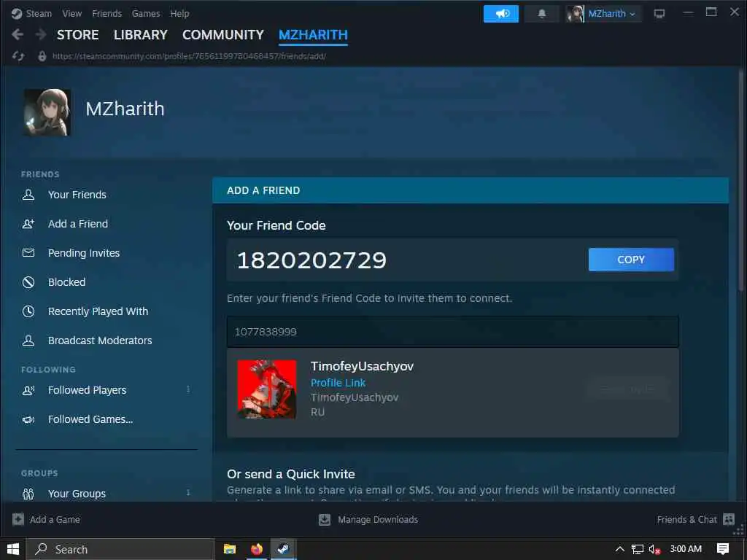Click the greyed-out Send Invite button
This screenshot has height=560, width=747.
627,389
